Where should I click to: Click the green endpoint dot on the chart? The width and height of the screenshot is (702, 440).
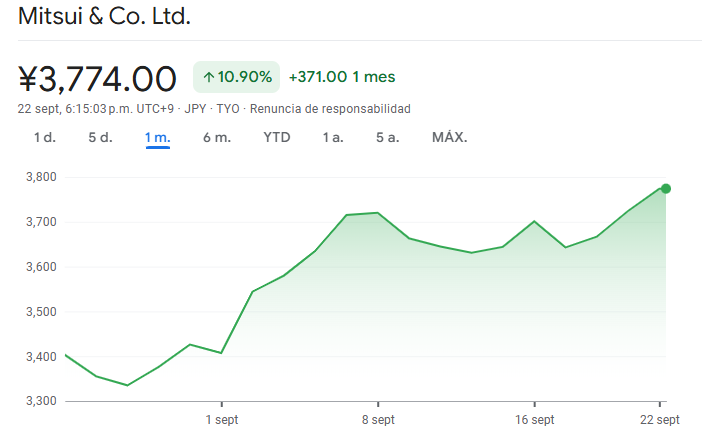click(666, 188)
